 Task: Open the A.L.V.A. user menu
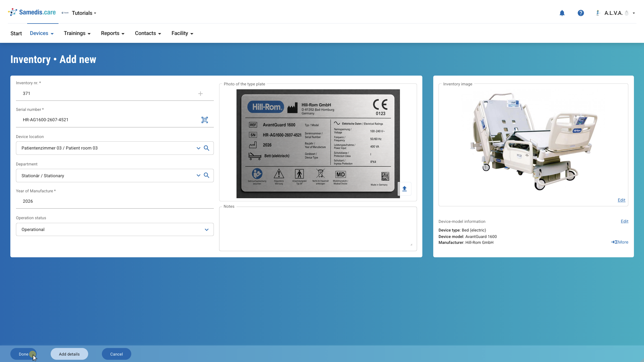[x=615, y=13]
